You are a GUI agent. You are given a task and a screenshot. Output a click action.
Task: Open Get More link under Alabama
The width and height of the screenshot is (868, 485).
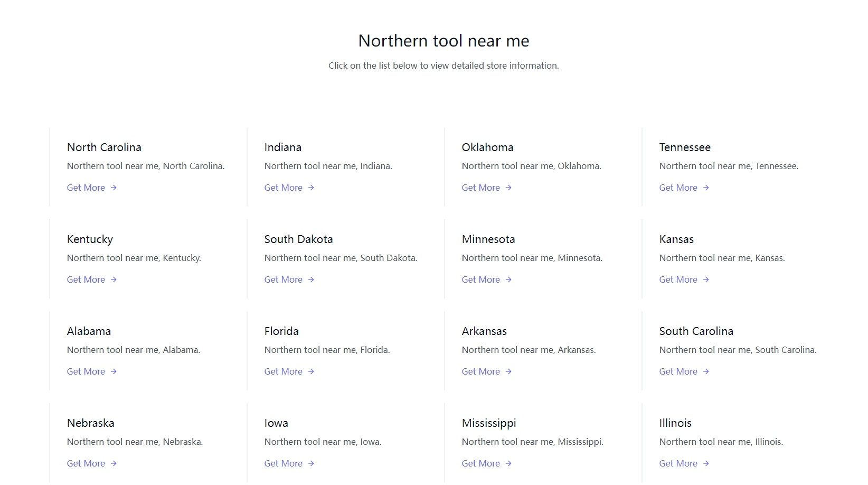click(x=92, y=371)
